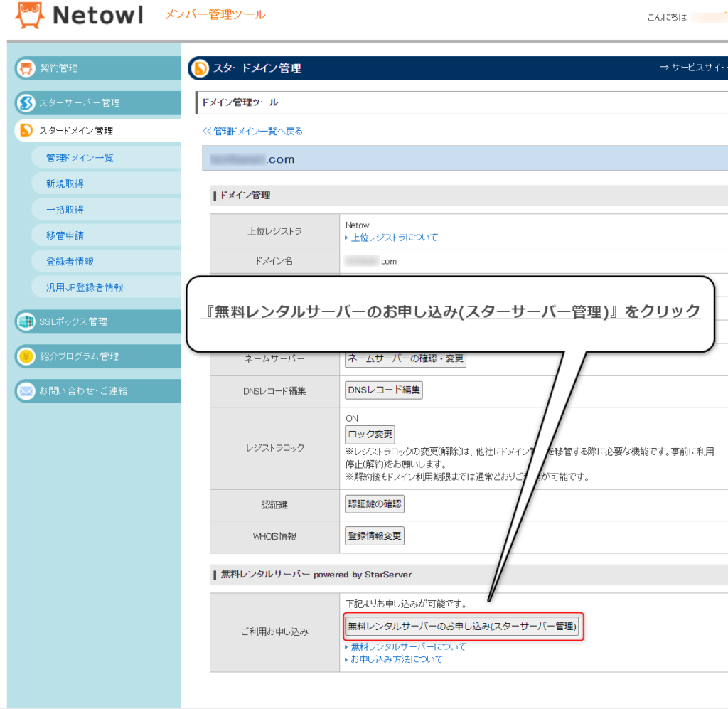Click the 認証鍵 row label
The width and height of the screenshot is (728, 709).
click(x=275, y=505)
